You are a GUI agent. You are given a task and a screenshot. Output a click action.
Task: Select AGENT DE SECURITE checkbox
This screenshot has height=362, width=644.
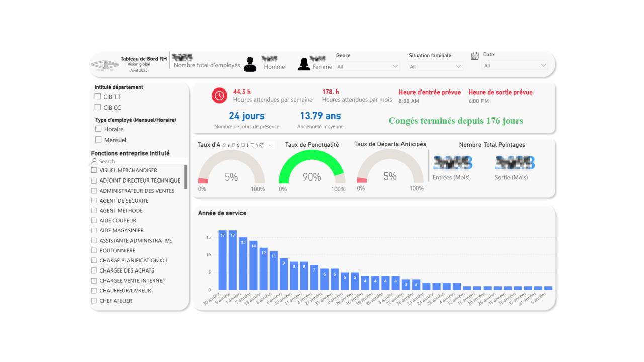coord(94,201)
